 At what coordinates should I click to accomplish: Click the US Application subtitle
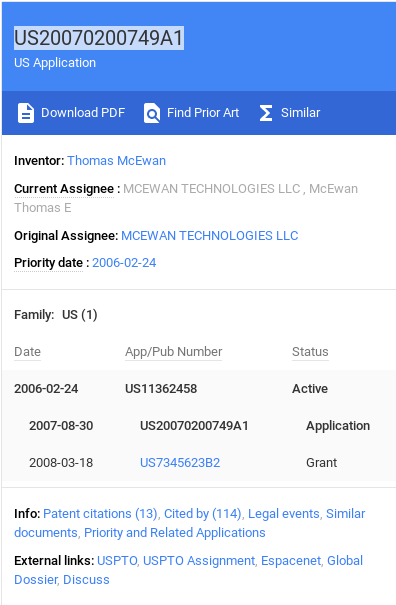55,63
